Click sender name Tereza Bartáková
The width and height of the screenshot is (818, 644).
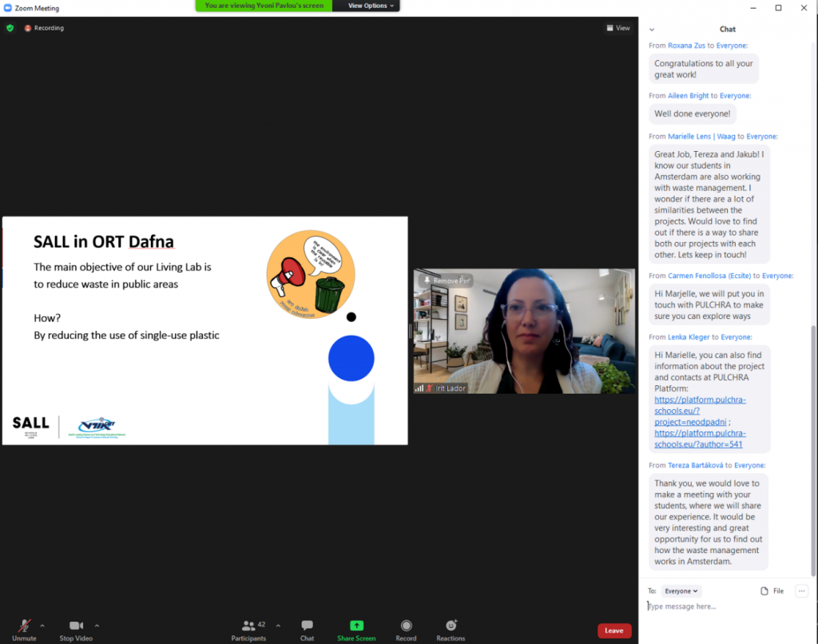(696, 465)
